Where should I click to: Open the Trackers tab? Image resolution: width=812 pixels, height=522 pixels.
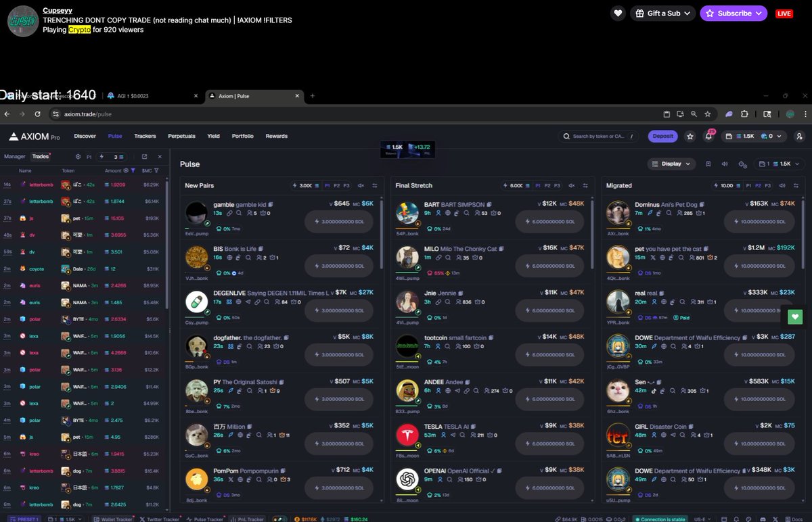click(x=145, y=136)
